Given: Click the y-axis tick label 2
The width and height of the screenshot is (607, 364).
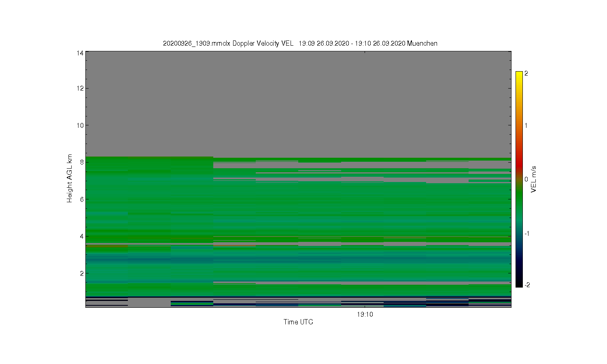Looking at the screenshot, I should pos(82,273).
